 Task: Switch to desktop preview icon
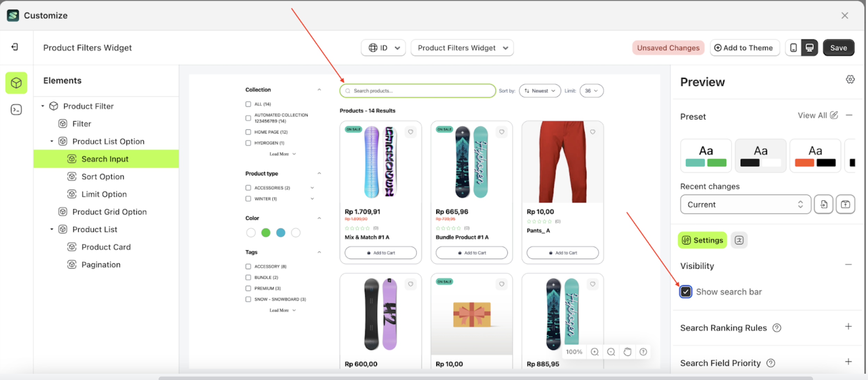point(809,48)
